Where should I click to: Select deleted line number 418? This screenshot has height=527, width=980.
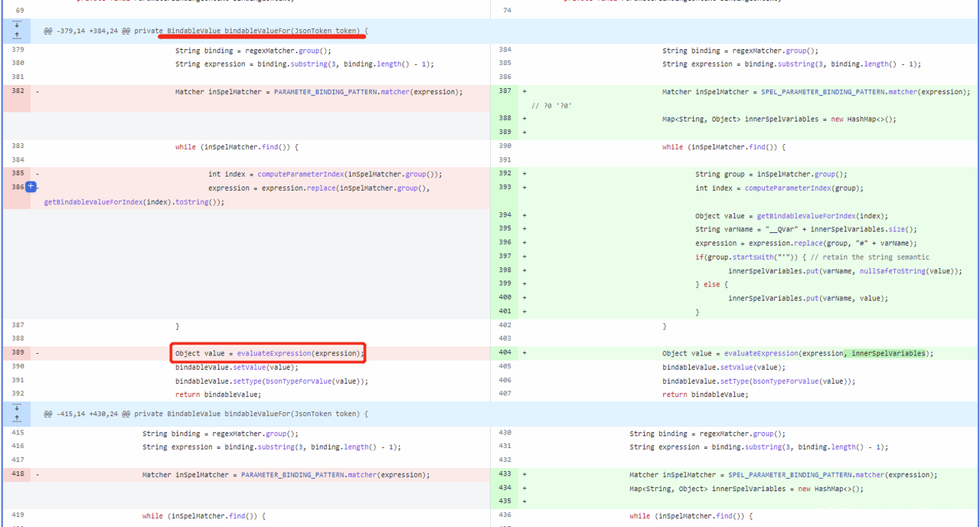[18, 474]
